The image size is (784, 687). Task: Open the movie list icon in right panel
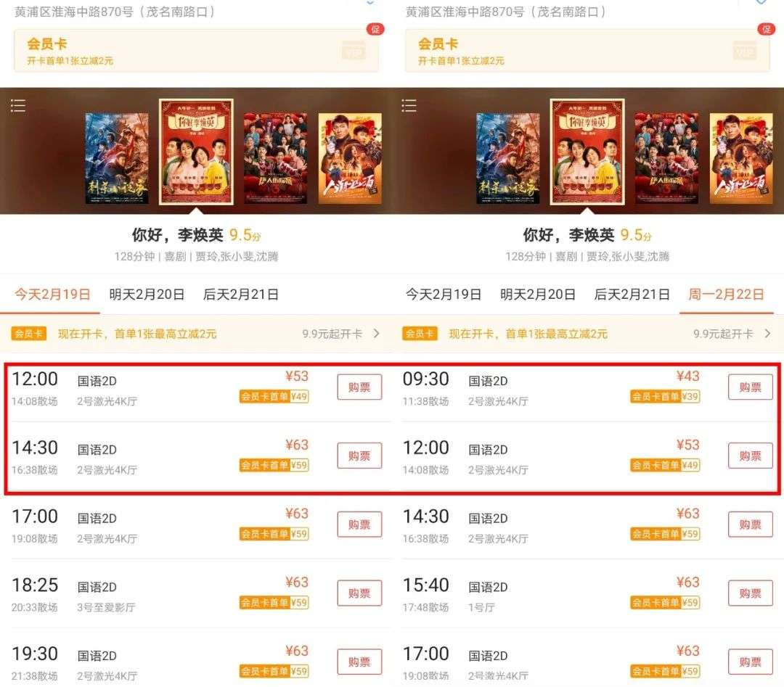409,105
